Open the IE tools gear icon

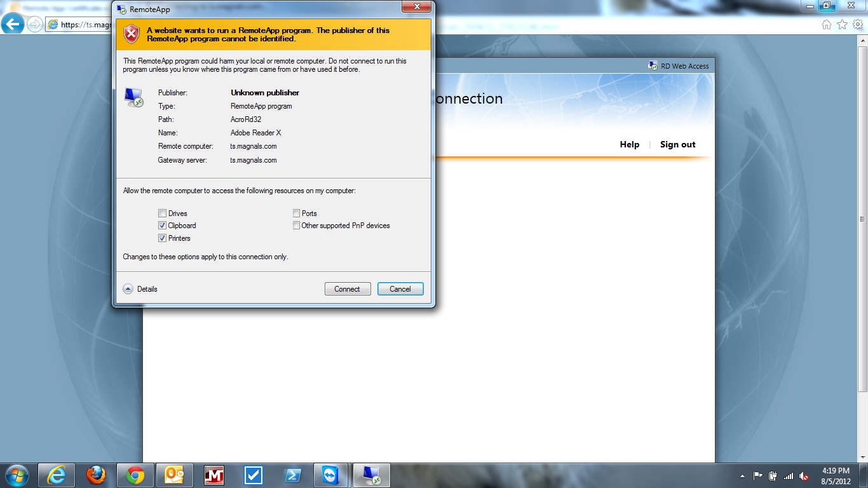857,24
